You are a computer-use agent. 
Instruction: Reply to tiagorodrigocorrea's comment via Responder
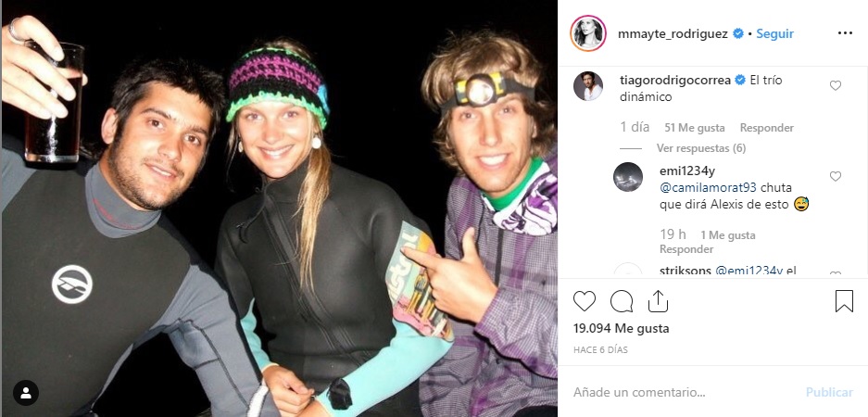click(x=767, y=127)
